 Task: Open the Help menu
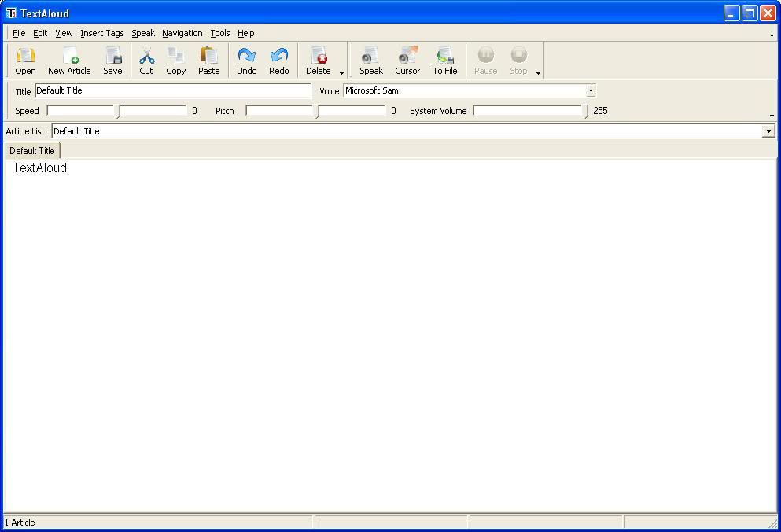pyautogui.click(x=246, y=33)
